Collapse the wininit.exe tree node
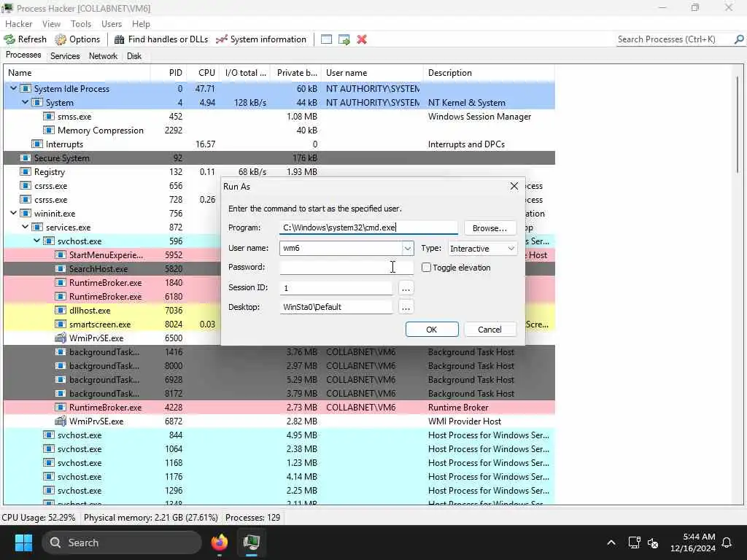This screenshot has height=560, width=747. [x=13, y=213]
